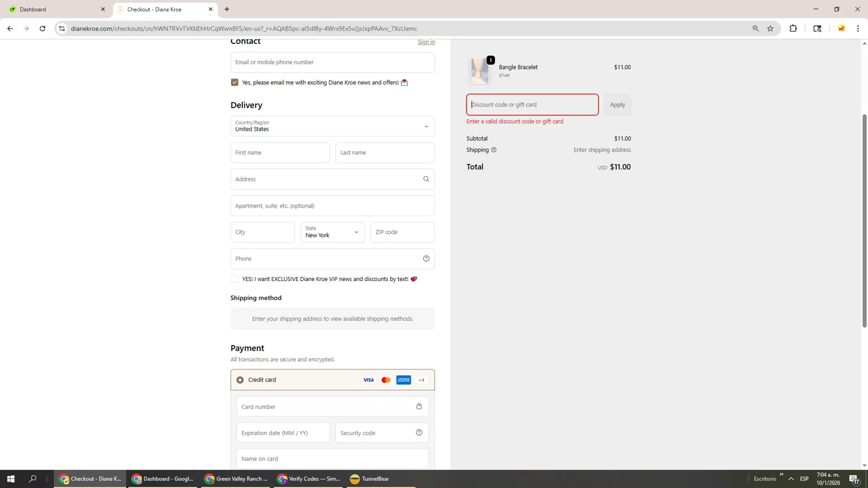
Task: Open the notification center icon
Action: click(854, 479)
